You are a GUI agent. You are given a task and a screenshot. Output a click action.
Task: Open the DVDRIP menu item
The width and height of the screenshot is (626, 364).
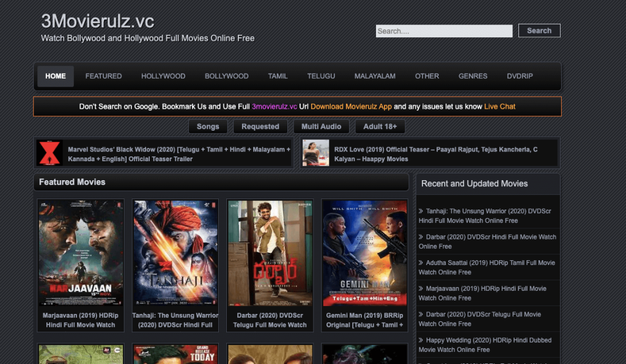coord(520,76)
